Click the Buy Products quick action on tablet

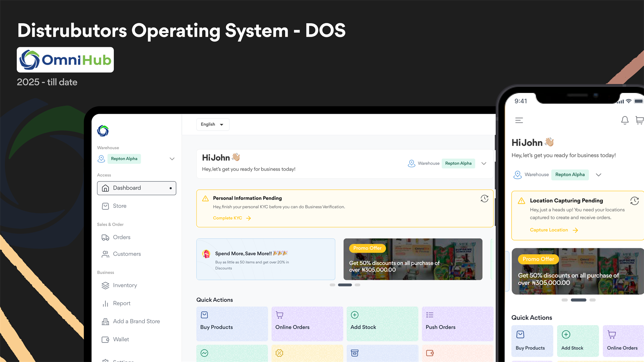pos(232,324)
